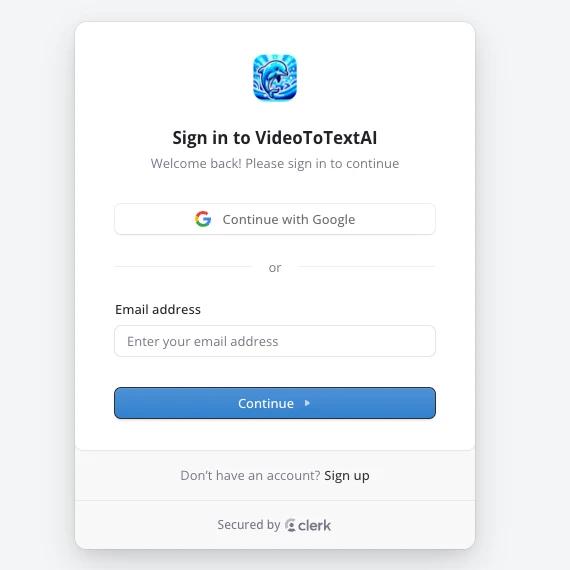This screenshot has height=570, width=570.
Task: Sign in using Continue with Google
Action: (x=275, y=219)
